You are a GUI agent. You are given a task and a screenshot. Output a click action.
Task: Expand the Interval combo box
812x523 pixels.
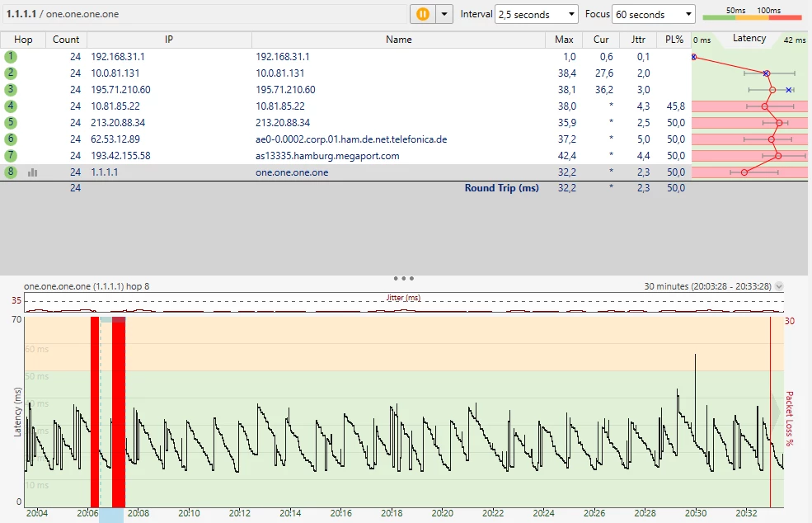(537, 15)
